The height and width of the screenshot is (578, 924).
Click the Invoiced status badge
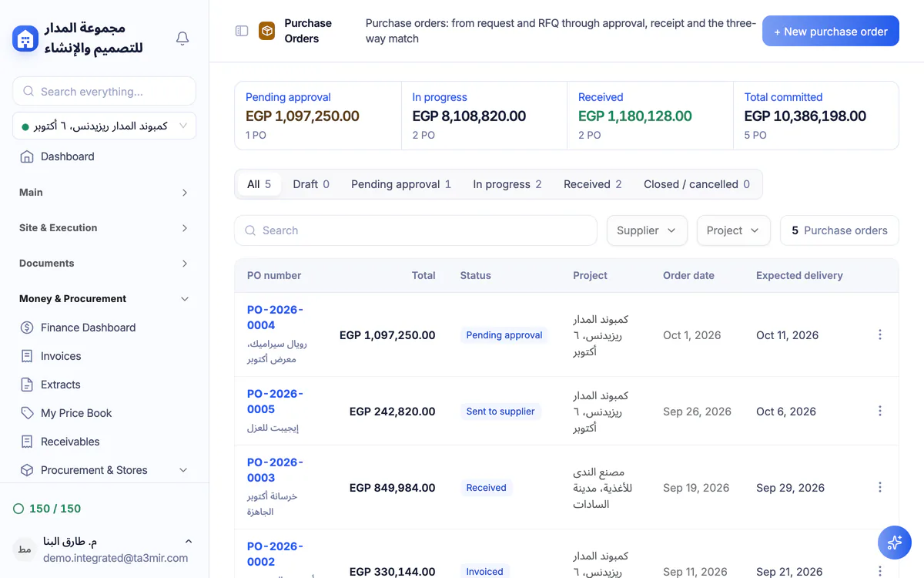point(484,571)
